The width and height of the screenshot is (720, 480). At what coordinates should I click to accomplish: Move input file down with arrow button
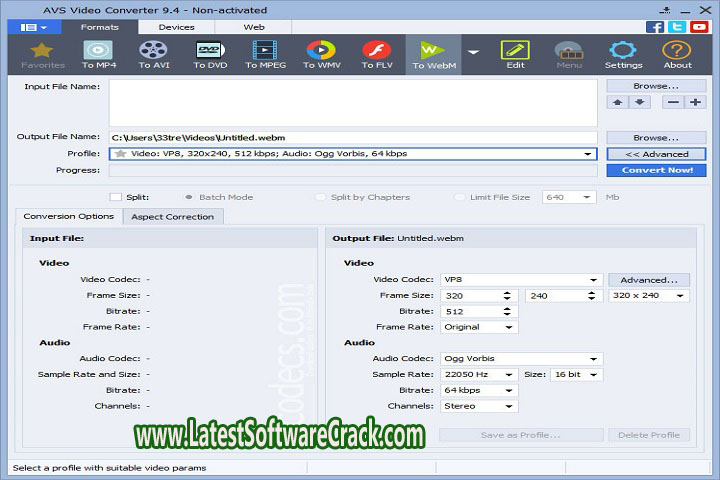coord(640,102)
